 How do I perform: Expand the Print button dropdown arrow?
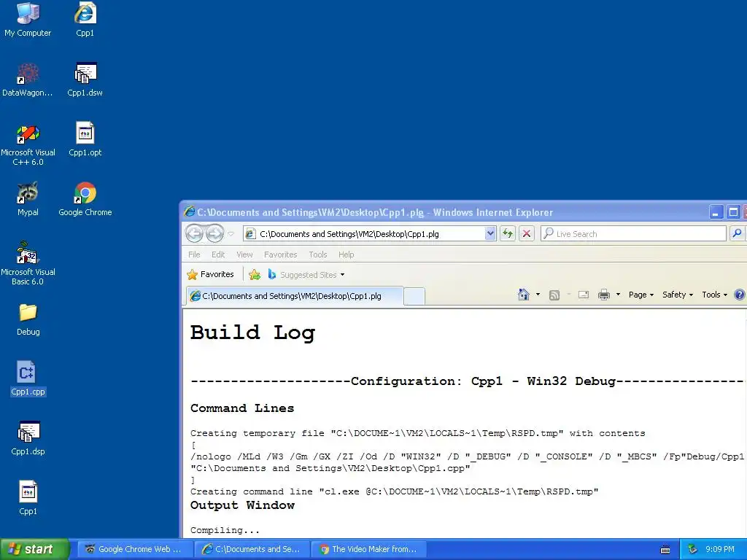pos(618,295)
